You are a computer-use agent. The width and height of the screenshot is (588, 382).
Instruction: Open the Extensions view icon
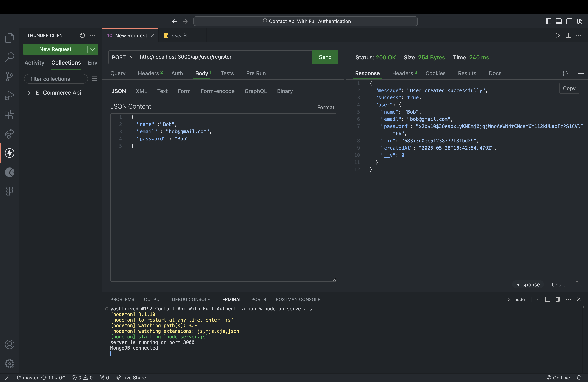pyautogui.click(x=10, y=115)
